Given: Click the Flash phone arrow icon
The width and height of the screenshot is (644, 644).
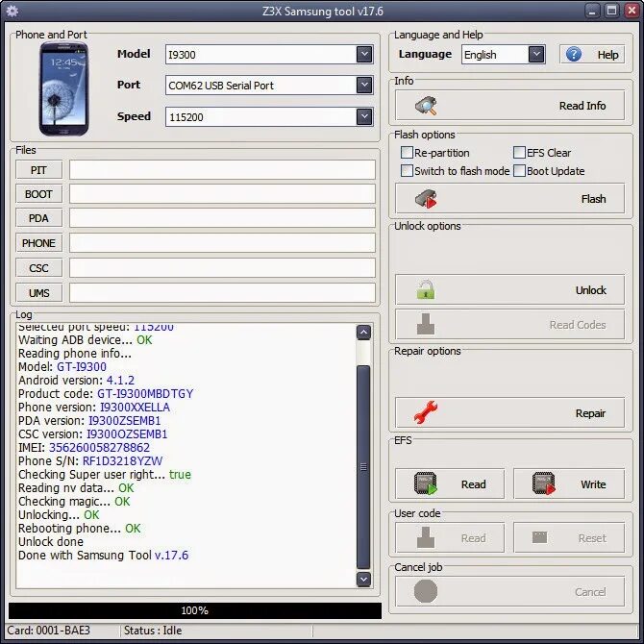Looking at the screenshot, I should click(x=426, y=199).
